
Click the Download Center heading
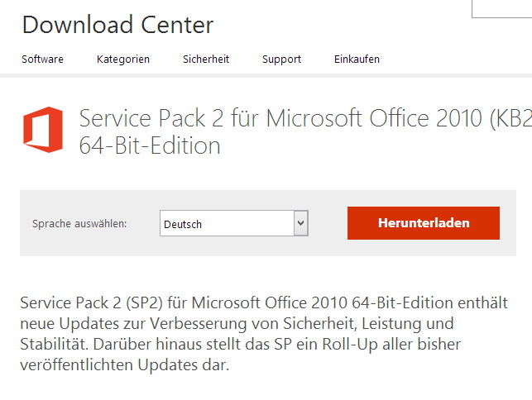(x=117, y=25)
